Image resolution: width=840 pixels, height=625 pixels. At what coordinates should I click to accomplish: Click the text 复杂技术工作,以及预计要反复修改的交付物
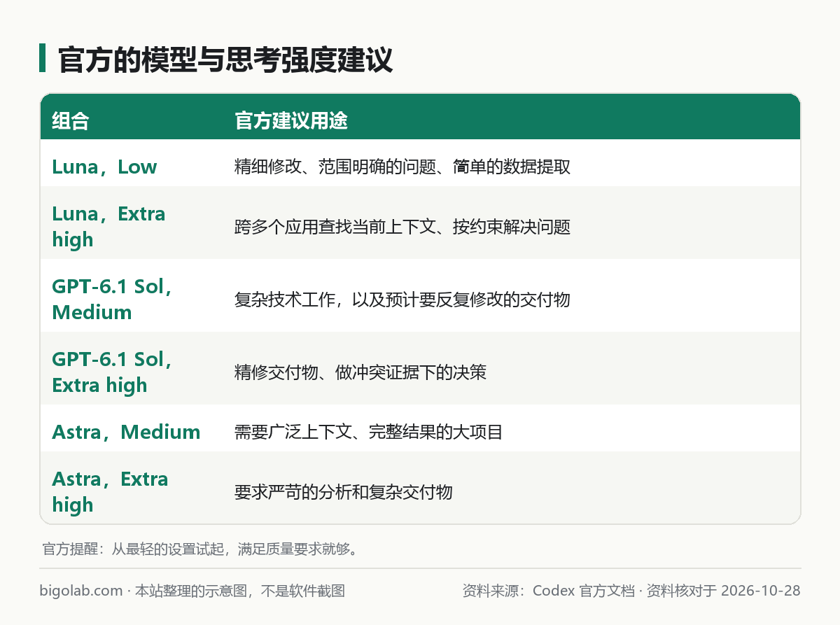click(402, 300)
